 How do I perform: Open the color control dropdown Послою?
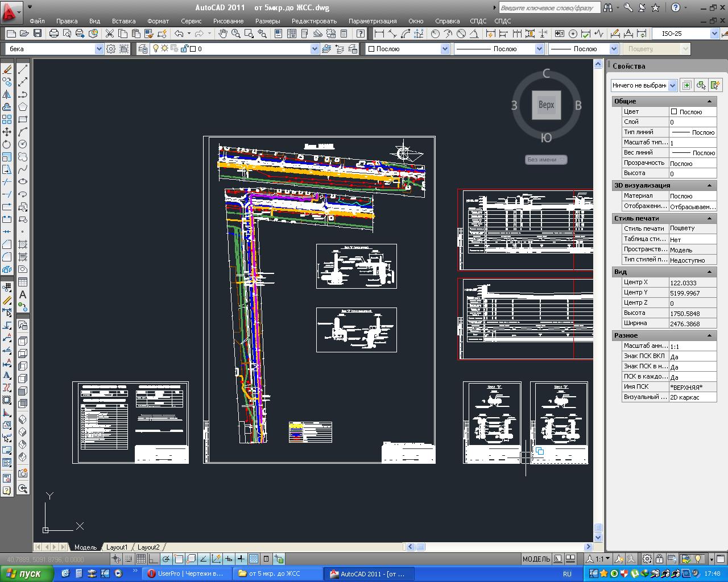click(x=407, y=49)
